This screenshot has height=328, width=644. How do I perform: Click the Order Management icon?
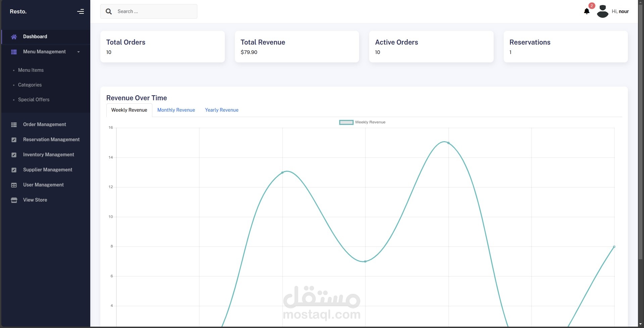(x=14, y=125)
